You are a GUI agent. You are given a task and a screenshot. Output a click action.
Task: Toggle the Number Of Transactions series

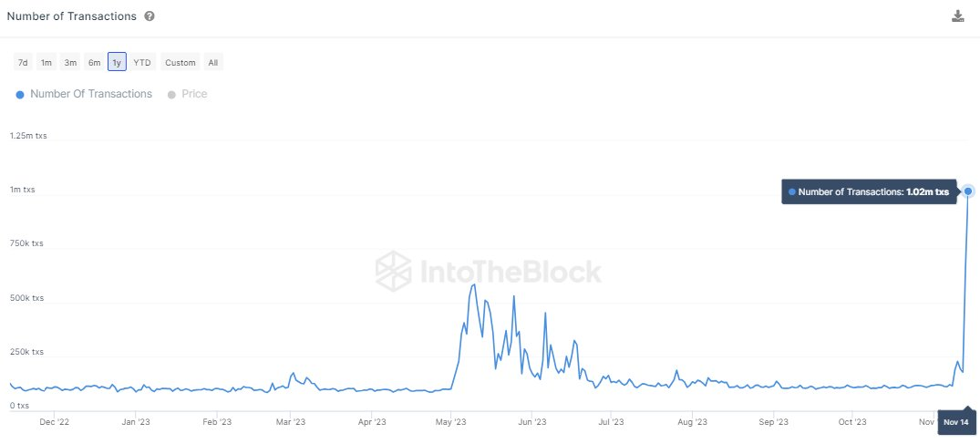click(91, 94)
